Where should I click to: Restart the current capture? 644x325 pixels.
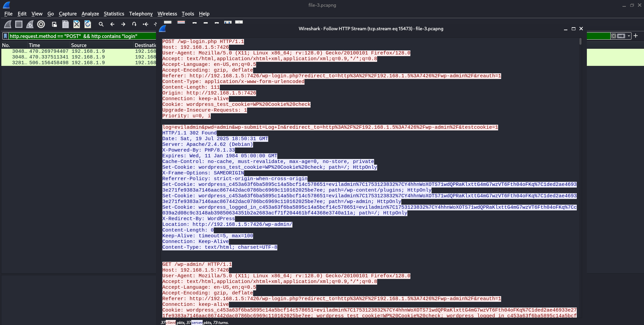pos(30,24)
